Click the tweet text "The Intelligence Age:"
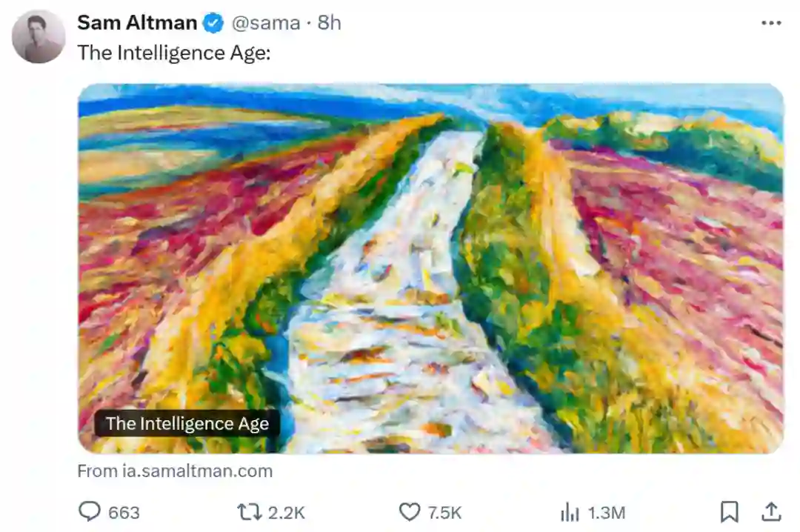Image resolution: width=800 pixels, height=532 pixels. (173, 53)
